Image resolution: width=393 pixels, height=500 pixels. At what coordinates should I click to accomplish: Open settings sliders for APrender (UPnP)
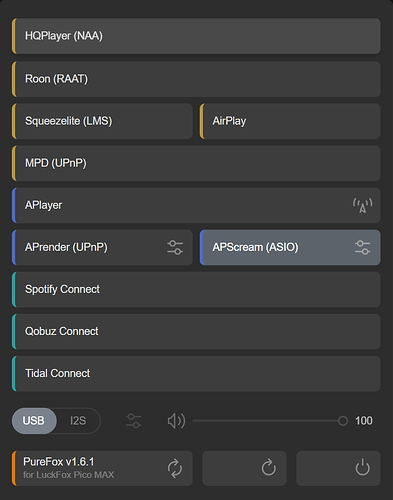[175, 248]
